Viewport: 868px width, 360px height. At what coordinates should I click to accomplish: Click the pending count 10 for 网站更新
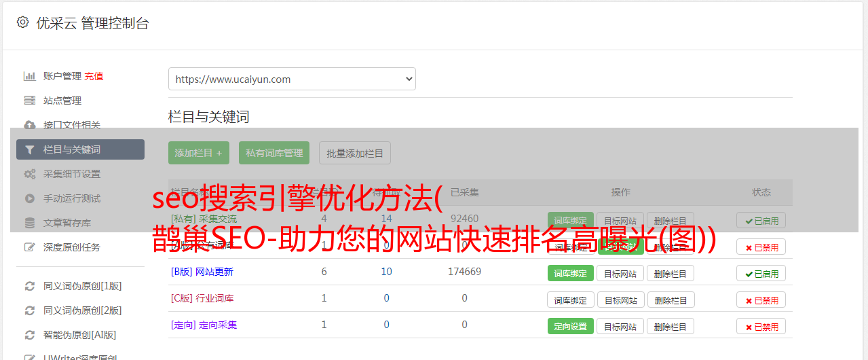pyautogui.click(x=386, y=272)
